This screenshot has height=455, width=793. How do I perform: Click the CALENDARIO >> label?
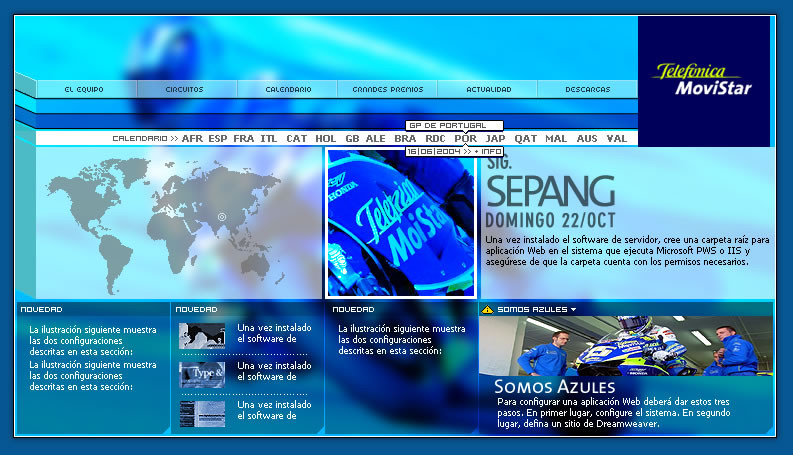click(145, 139)
